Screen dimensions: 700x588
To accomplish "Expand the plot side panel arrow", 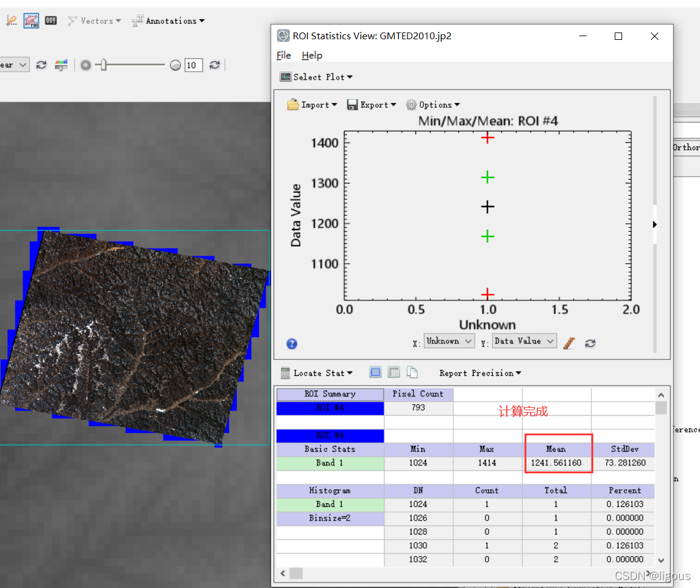I will click(655, 224).
